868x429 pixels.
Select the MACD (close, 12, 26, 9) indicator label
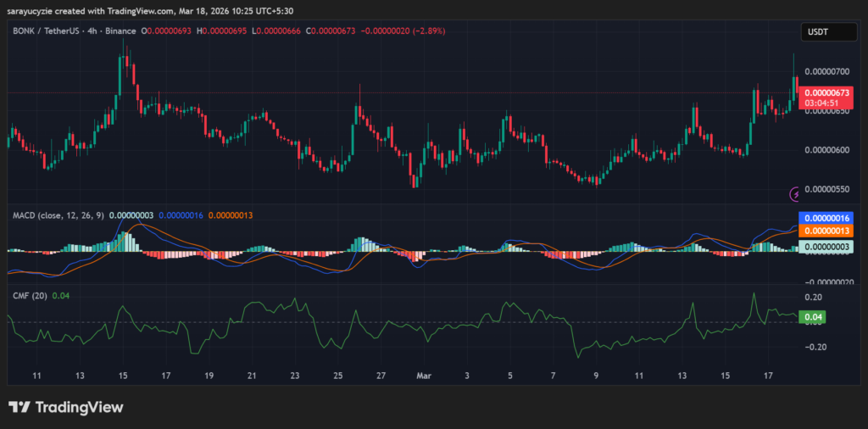[x=58, y=216]
